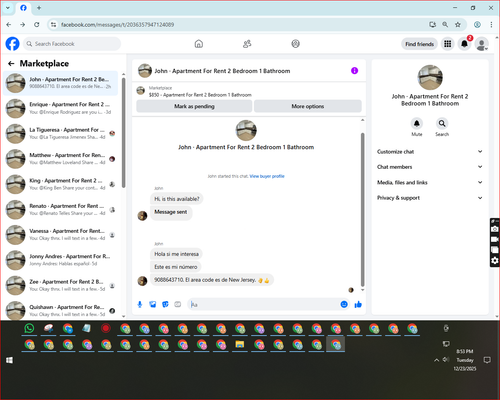500x400 pixels.
Task: Choose a sticker icon
Action: click(165, 304)
